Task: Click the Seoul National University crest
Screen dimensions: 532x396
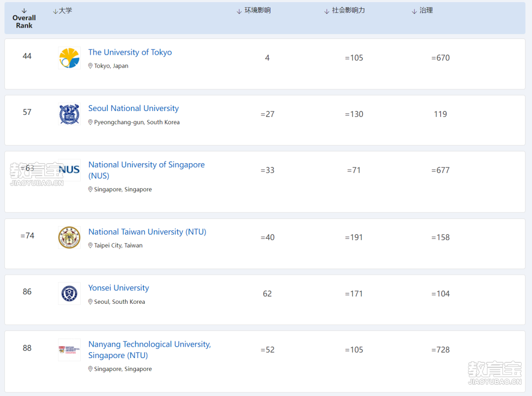Action: coord(69,114)
